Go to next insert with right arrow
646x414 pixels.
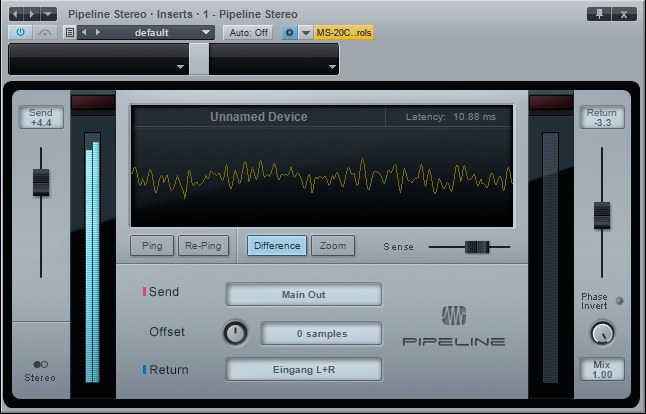pyautogui.click(x=32, y=14)
